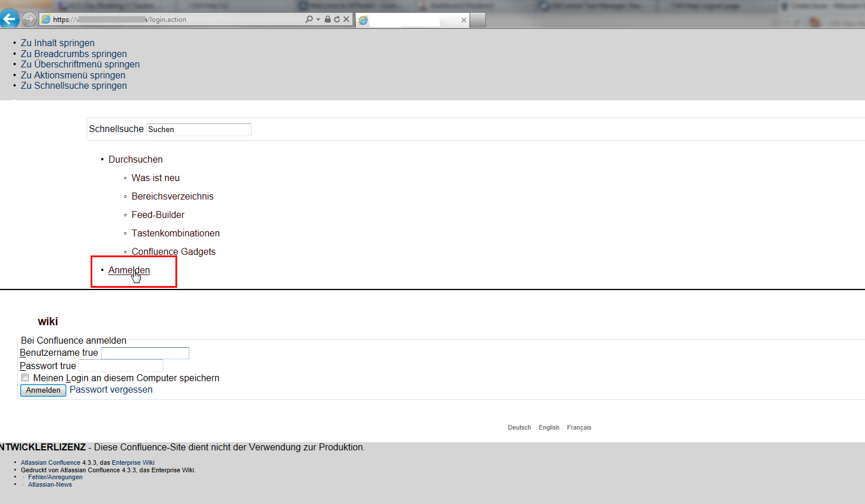Open Tastenkombinationen
Image resolution: width=865 pixels, height=504 pixels.
pyautogui.click(x=175, y=234)
